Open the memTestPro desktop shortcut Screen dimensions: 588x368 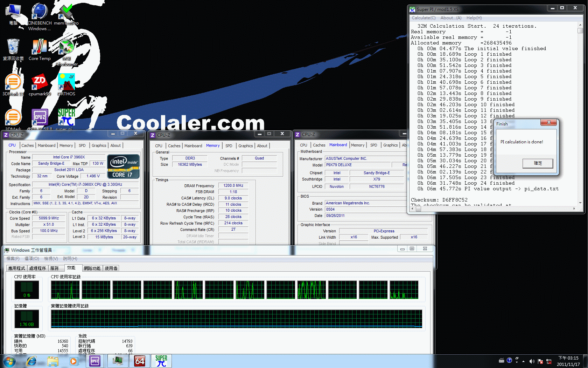(66, 14)
